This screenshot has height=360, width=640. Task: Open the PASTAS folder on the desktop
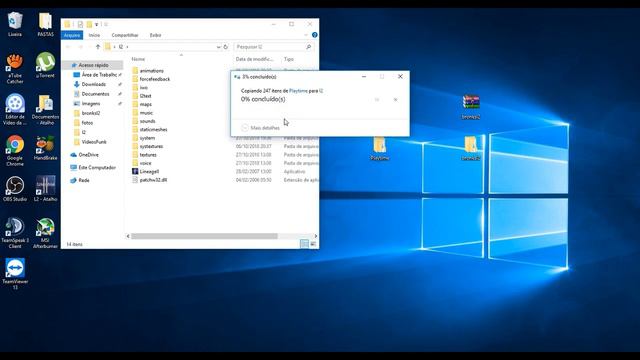tap(45, 24)
